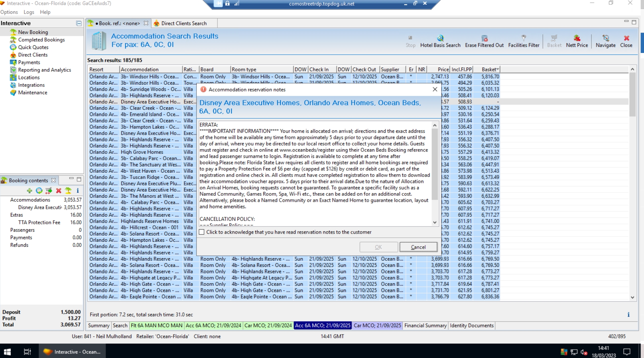
Task: Run Hotel Basis Search
Action: (x=440, y=41)
